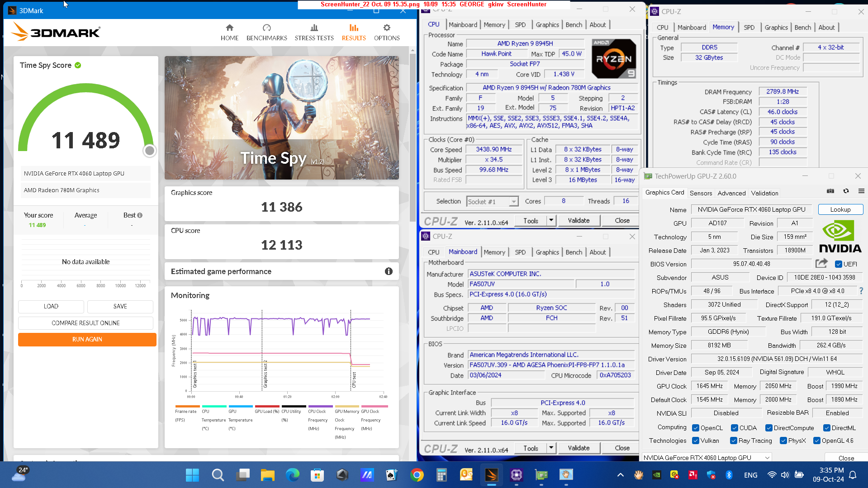The width and height of the screenshot is (868, 488).
Task: Launch Microsoft Edge from taskbar
Action: coord(293,475)
